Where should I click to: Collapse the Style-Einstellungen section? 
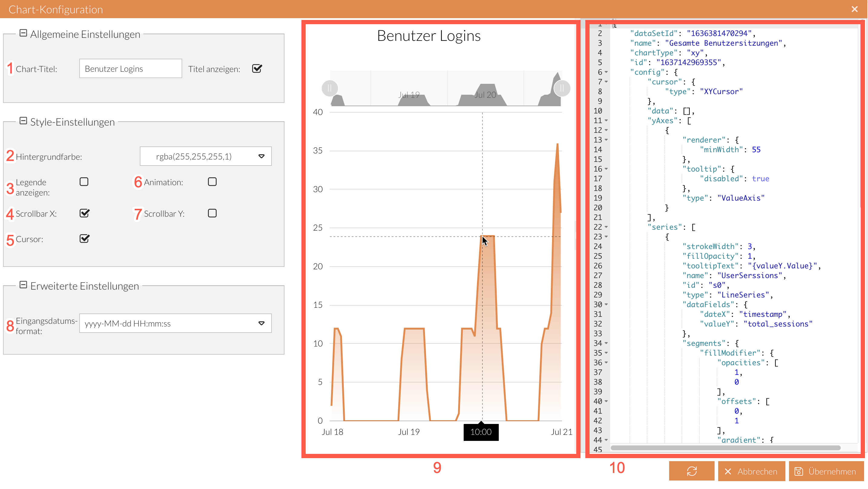[23, 121]
